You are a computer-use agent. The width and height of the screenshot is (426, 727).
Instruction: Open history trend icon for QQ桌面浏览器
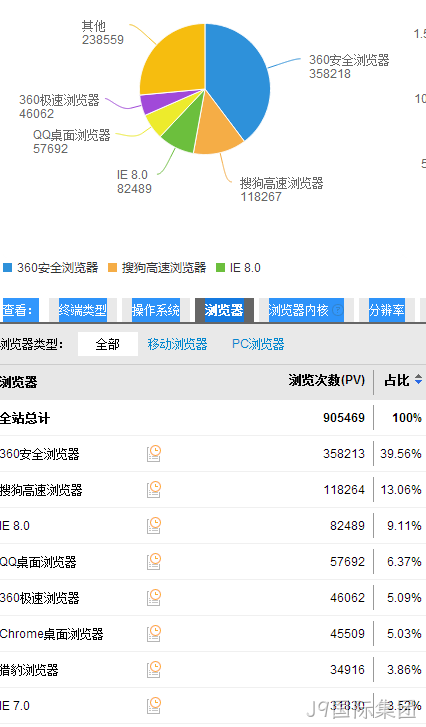(x=154, y=561)
